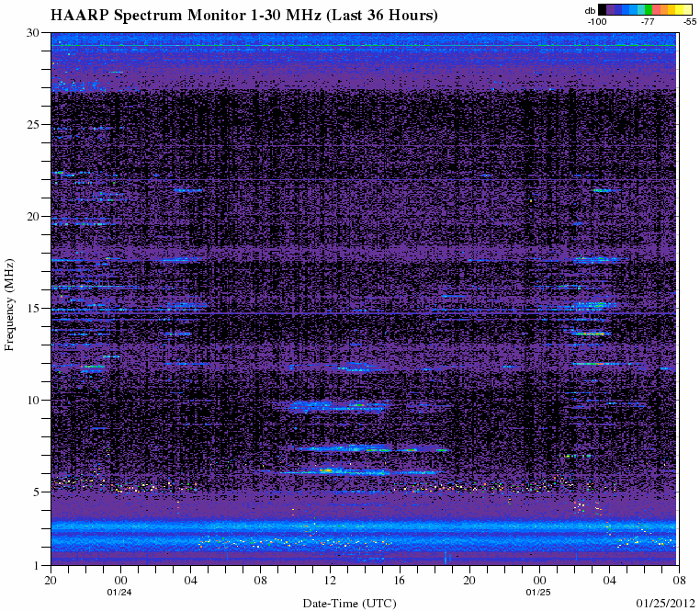This screenshot has height=611, width=700.
Task: Pick the salmon red swatch in the db legend
Action: pyautogui.click(x=656, y=9)
